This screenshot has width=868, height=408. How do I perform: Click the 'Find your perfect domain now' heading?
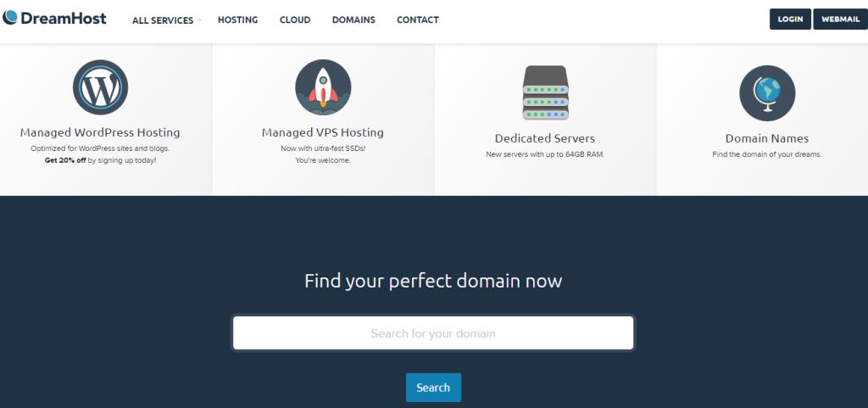coord(433,281)
